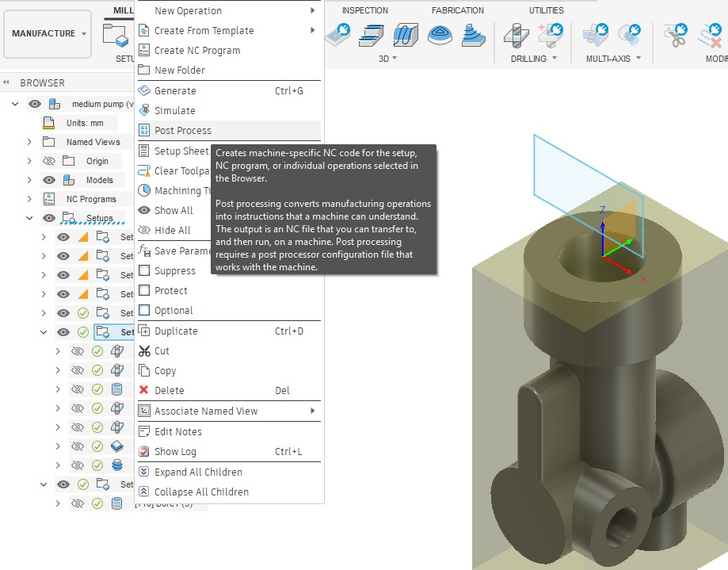Click the Drill tool icon in the toolbar
The width and height of the screenshot is (728, 570).
pyautogui.click(x=516, y=35)
